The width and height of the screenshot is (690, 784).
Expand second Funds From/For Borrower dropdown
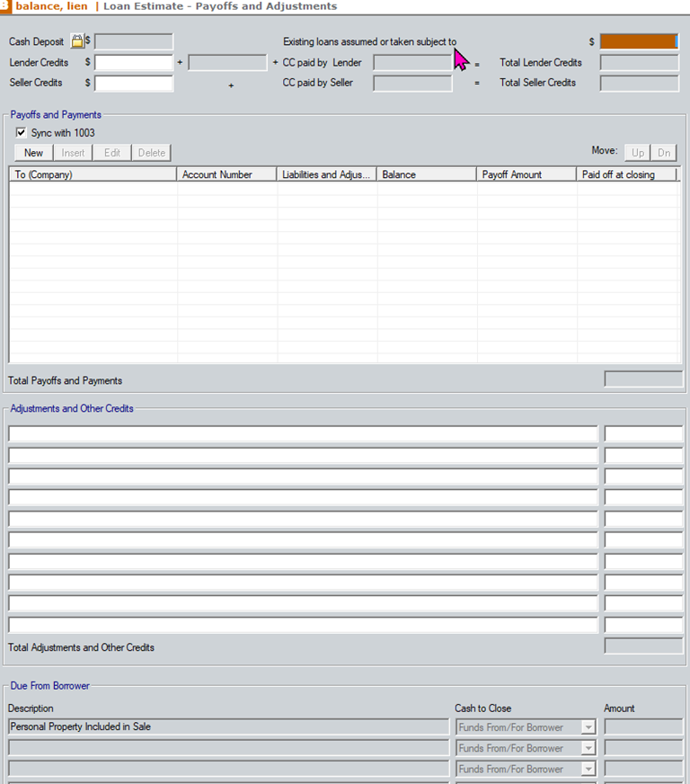pos(588,748)
